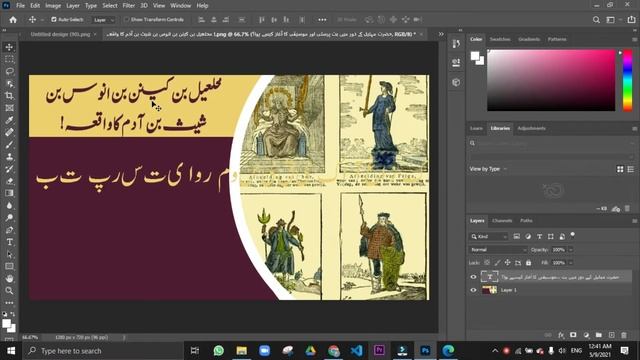This screenshot has height=360, width=640.
Task: Open Visual Studio Code from taskbar
Action: pos(356,351)
